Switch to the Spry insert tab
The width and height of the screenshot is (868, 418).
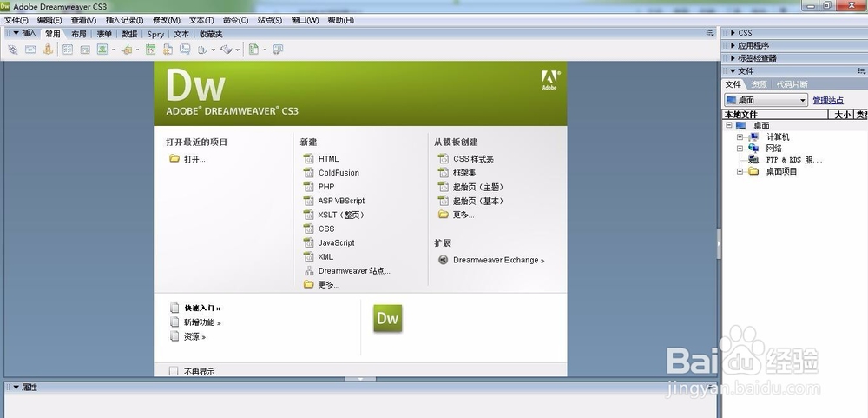[x=155, y=35]
